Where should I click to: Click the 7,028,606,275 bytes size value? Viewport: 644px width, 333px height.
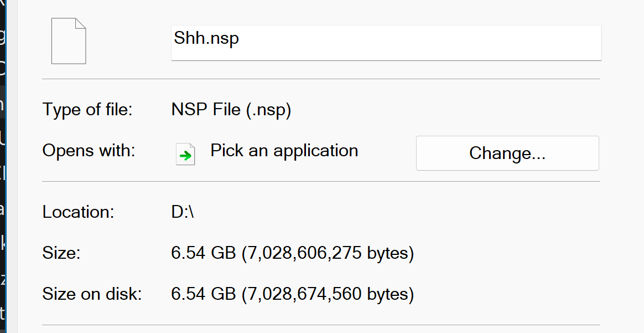coord(292,253)
